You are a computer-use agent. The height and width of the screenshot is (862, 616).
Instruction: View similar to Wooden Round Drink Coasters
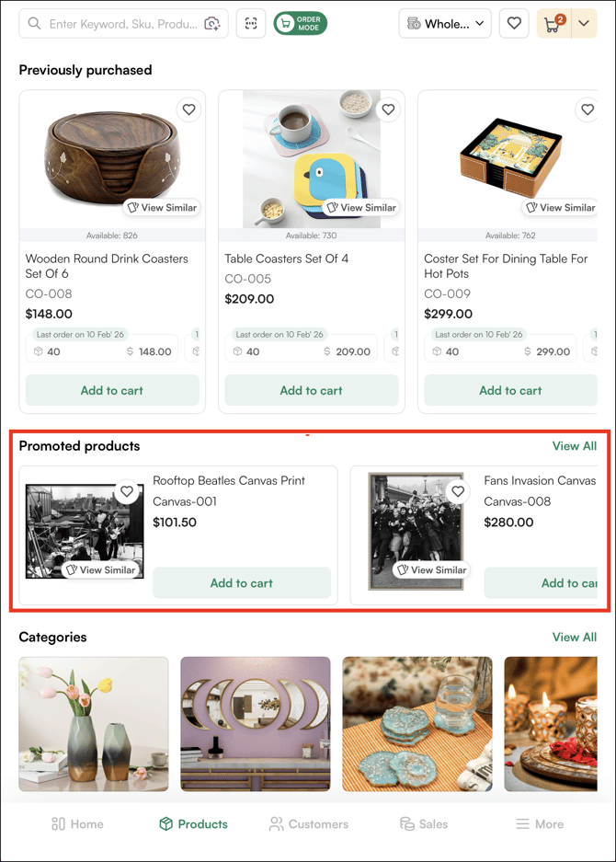[162, 208]
